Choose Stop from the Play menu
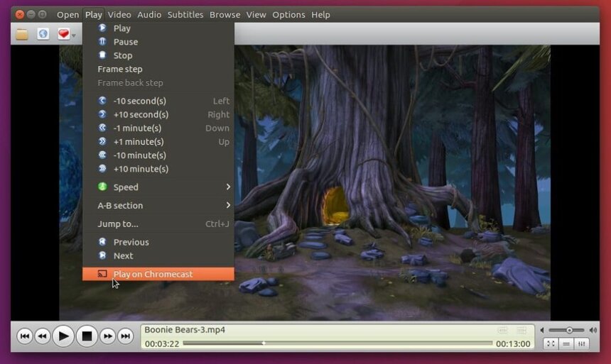The height and width of the screenshot is (364, 611). point(158,55)
